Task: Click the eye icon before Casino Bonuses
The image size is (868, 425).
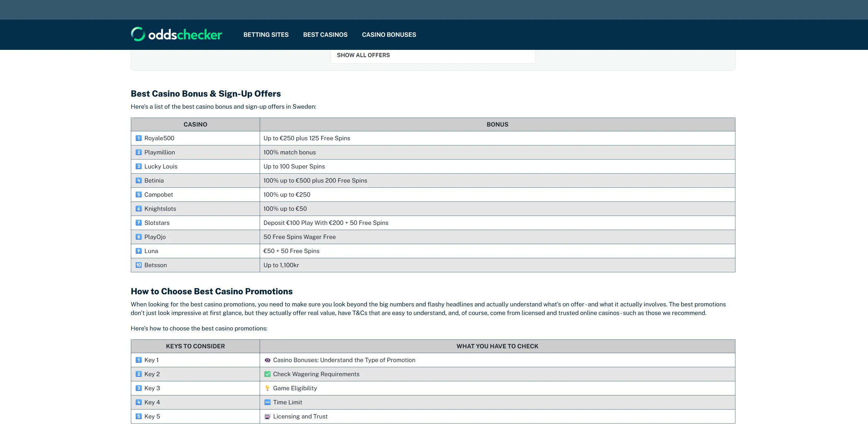Action: pyautogui.click(x=268, y=360)
